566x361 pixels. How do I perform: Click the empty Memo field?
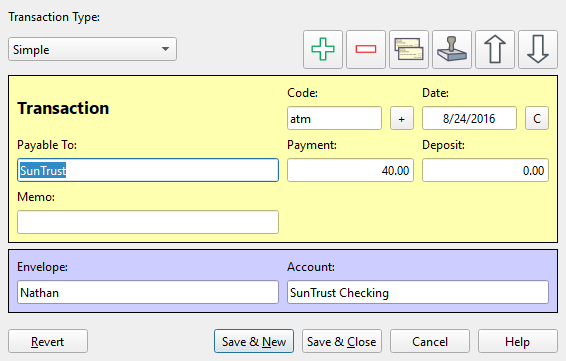pos(148,222)
